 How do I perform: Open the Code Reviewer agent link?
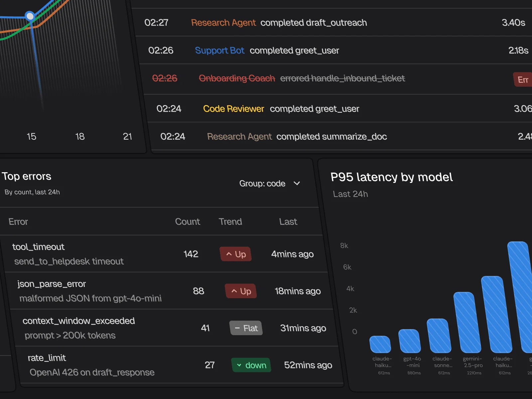click(x=233, y=109)
